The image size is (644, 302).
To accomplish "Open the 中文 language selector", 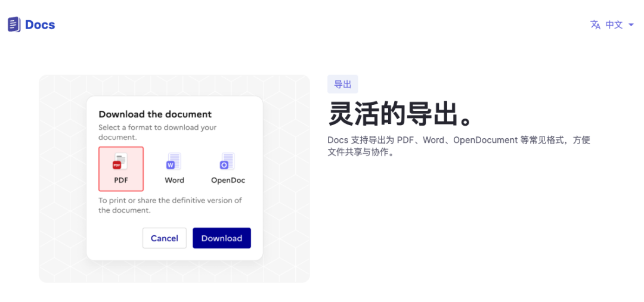I will tap(614, 24).
